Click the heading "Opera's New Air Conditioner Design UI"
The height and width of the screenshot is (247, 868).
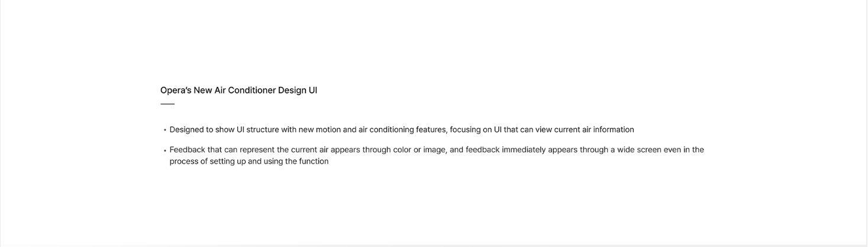point(238,90)
